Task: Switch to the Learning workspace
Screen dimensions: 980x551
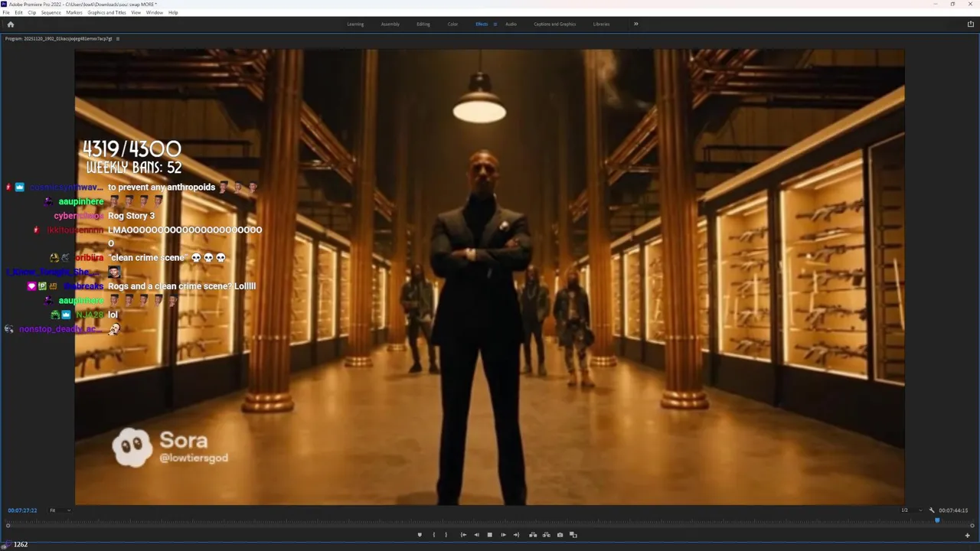Action: click(355, 24)
